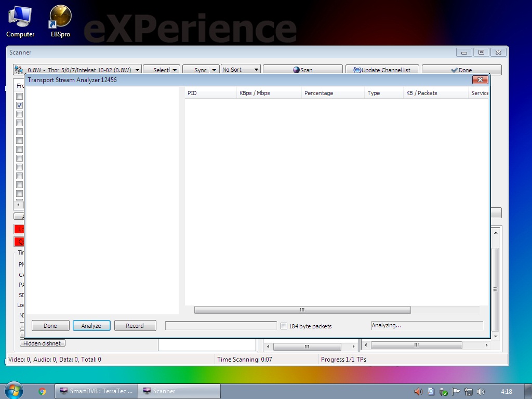
Task: Open Action Center flag icon
Action: click(x=456, y=392)
